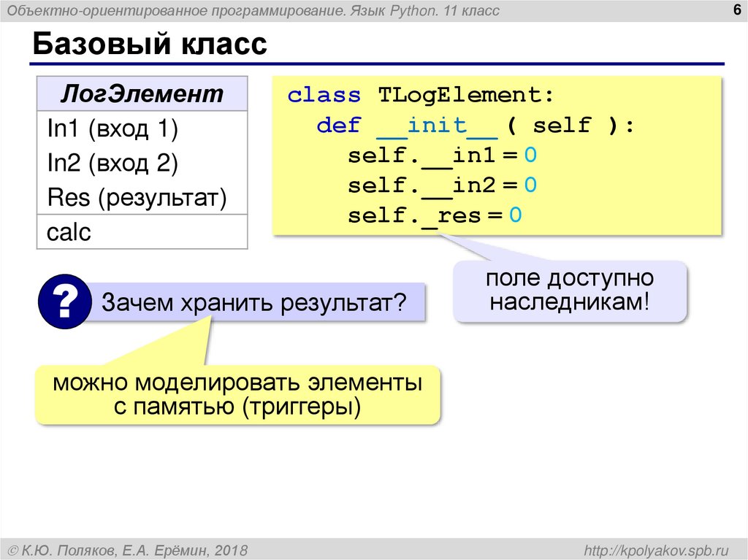Click the "self.__in2 = 0" code line
This screenshot has height=560, width=748.
pos(442,185)
